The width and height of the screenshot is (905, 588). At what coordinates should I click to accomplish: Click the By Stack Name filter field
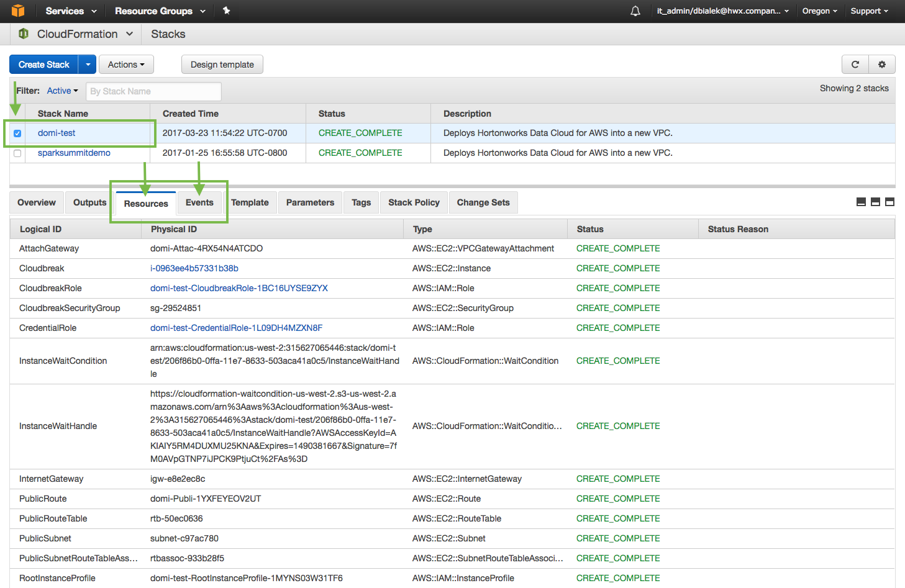153,91
